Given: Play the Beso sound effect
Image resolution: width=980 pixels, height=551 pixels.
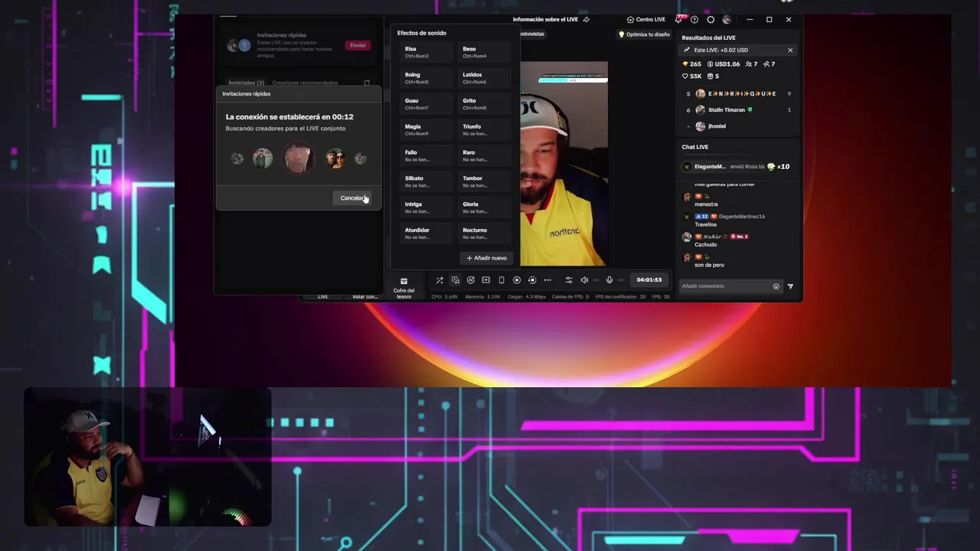Looking at the screenshot, I should (x=485, y=52).
